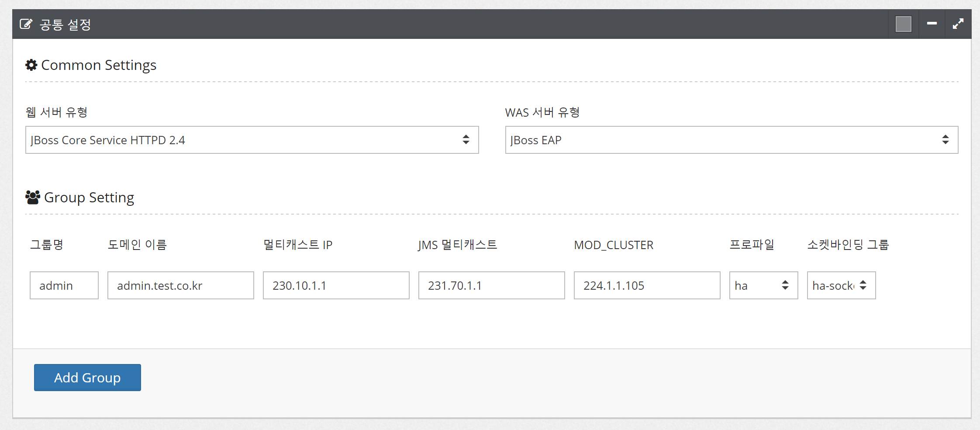
Task: Click the WAS 서버 유형 label
Action: tap(542, 113)
